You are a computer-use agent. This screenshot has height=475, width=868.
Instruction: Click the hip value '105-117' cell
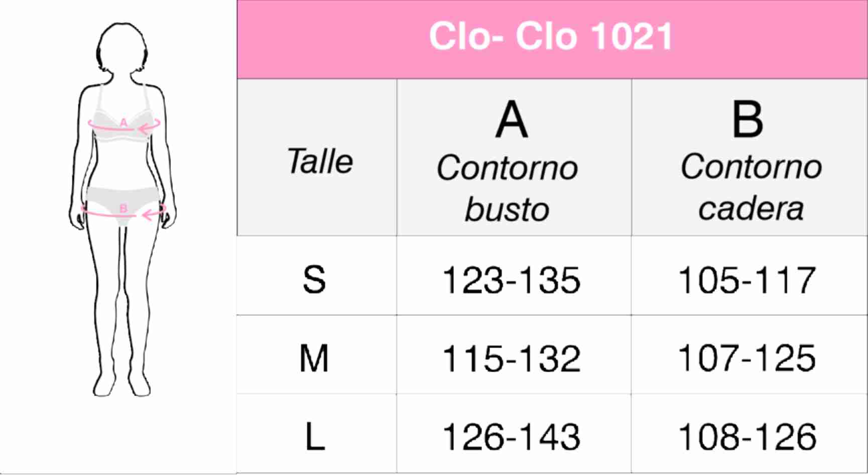click(x=747, y=280)
